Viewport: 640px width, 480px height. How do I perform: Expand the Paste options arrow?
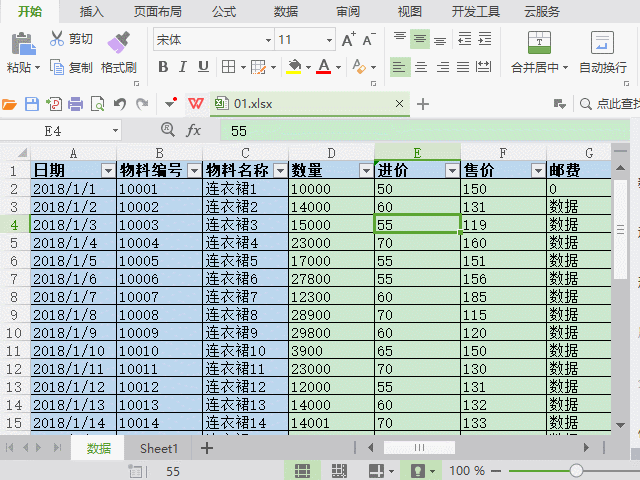coord(38,67)
